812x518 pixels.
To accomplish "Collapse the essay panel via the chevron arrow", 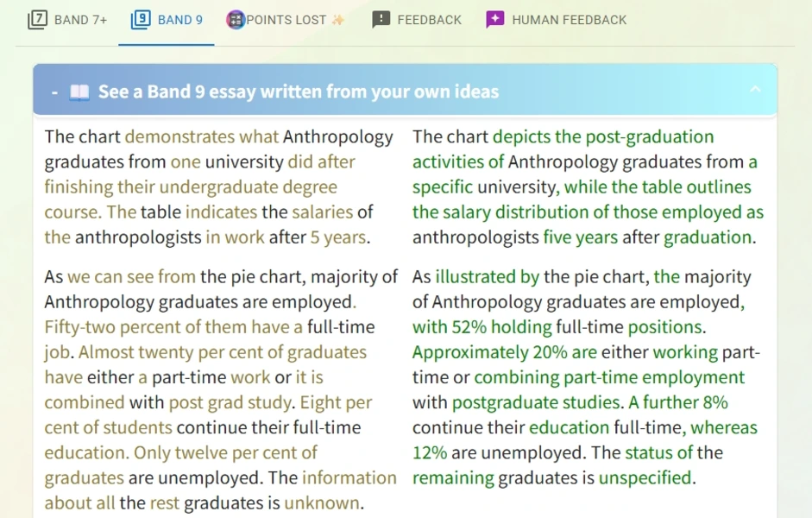I will pyautogui.click(x=756, y=89).
